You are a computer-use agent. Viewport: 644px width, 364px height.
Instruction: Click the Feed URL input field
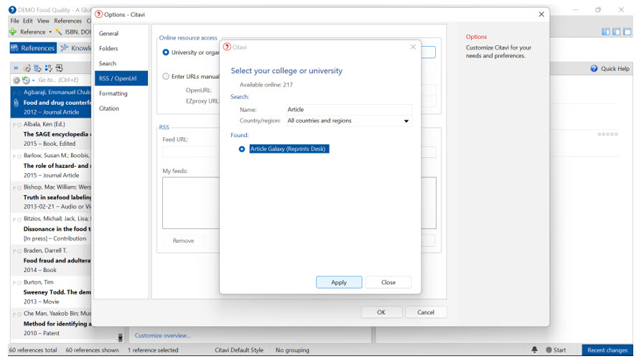191,152
